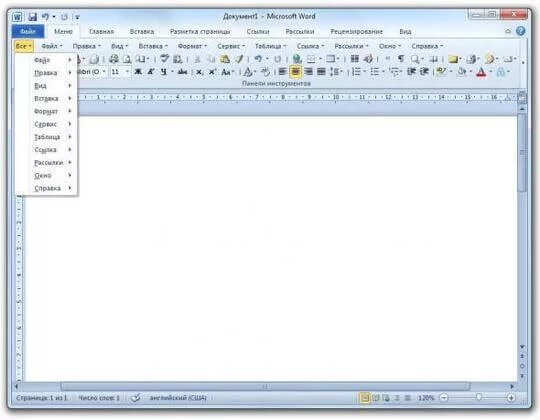
Task: Click the Save icon in quick access toolbar
Action: click(x=33, y=17)
